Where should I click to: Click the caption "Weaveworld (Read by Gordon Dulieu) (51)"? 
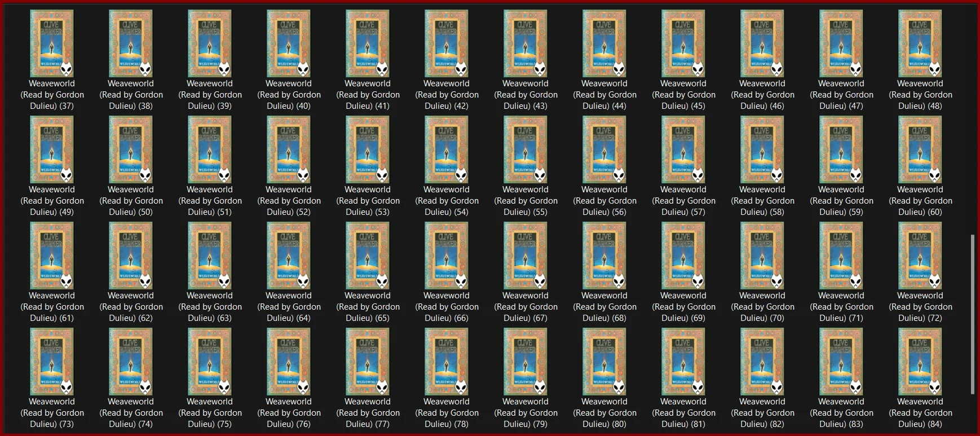[x=210, y=201]
